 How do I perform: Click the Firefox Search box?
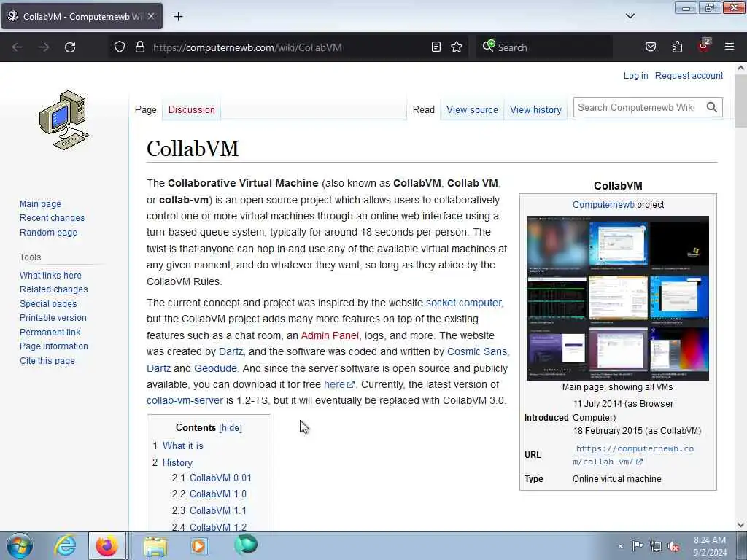543,47
